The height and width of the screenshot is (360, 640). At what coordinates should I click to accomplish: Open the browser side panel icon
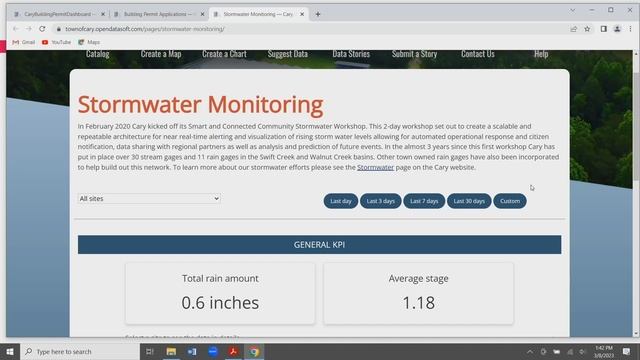[604, 29]
